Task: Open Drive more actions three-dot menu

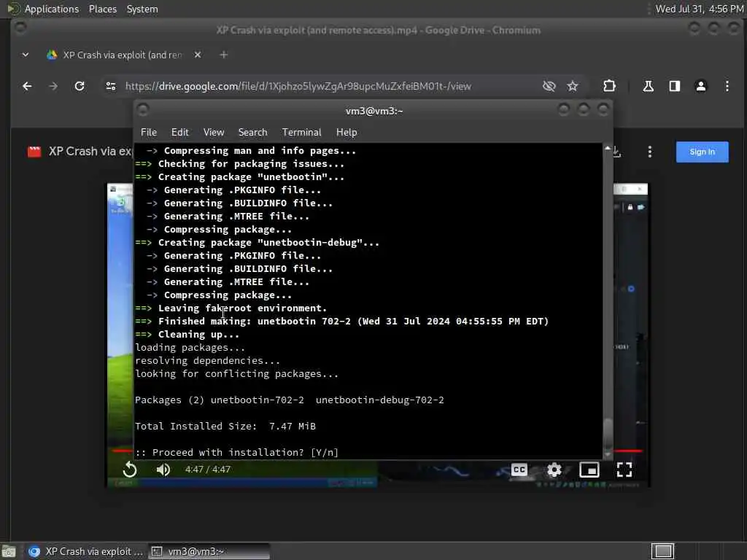Action: [x=650, y=152]
